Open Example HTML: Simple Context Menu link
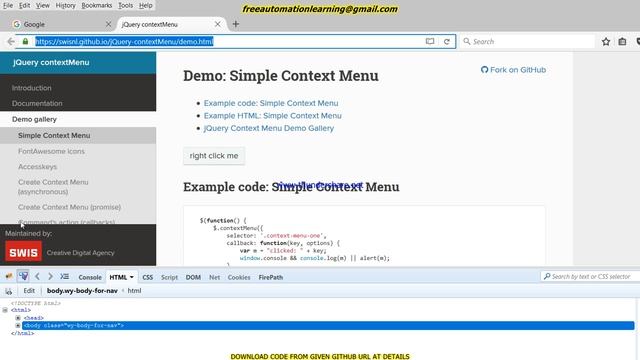This screenshot has height=360, width=640. (x=273, y=116)
